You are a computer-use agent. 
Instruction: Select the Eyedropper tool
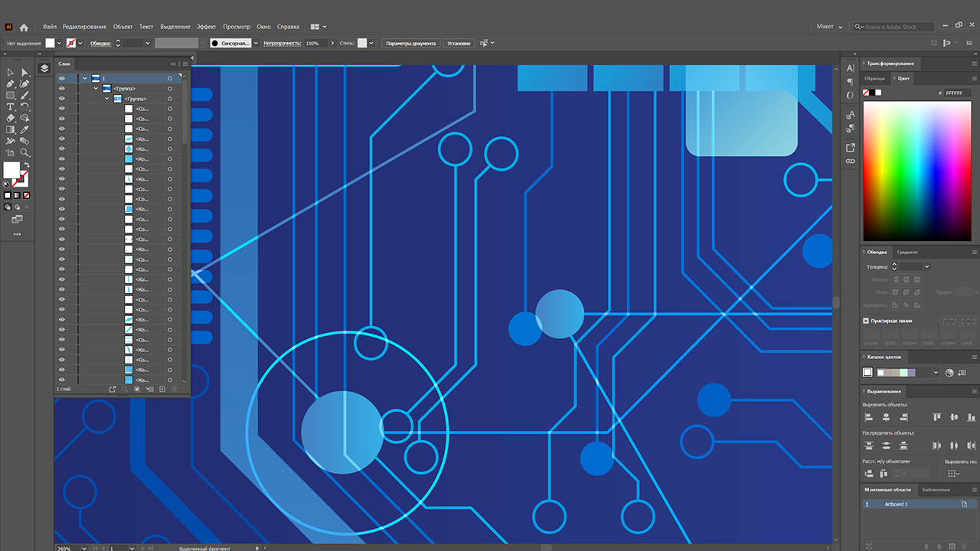(24, 130)
